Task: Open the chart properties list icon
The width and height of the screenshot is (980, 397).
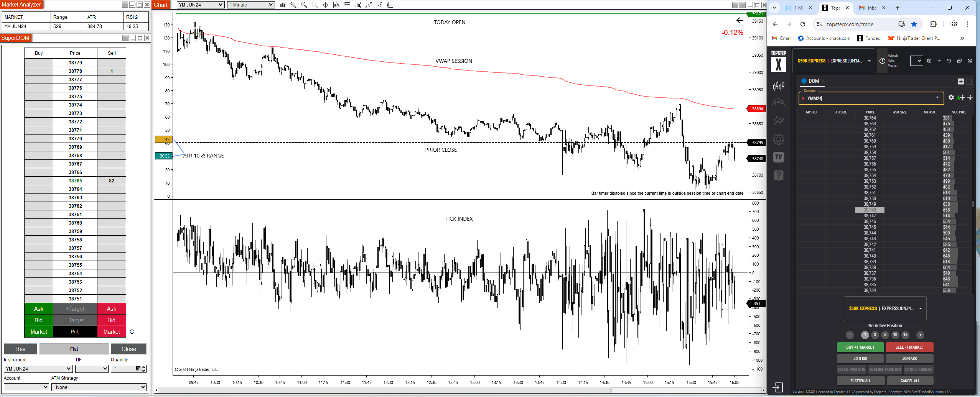Action: tap(390, 5)
